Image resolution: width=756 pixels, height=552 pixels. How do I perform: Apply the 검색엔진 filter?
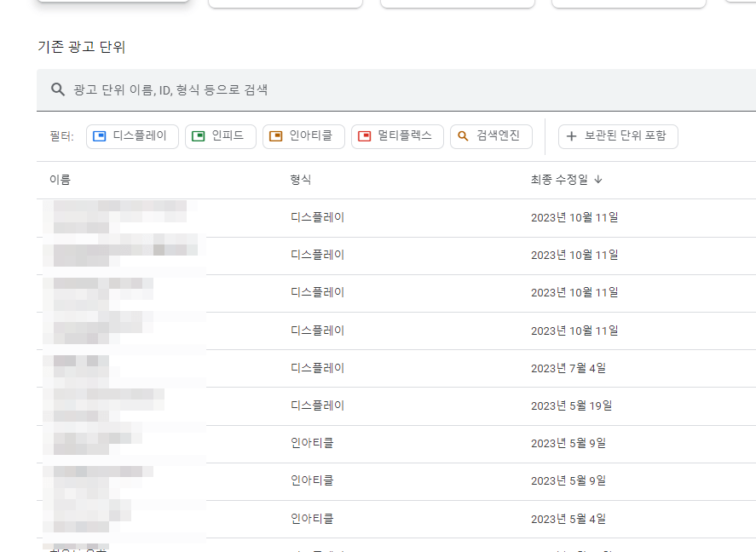(x=491, y=136)
